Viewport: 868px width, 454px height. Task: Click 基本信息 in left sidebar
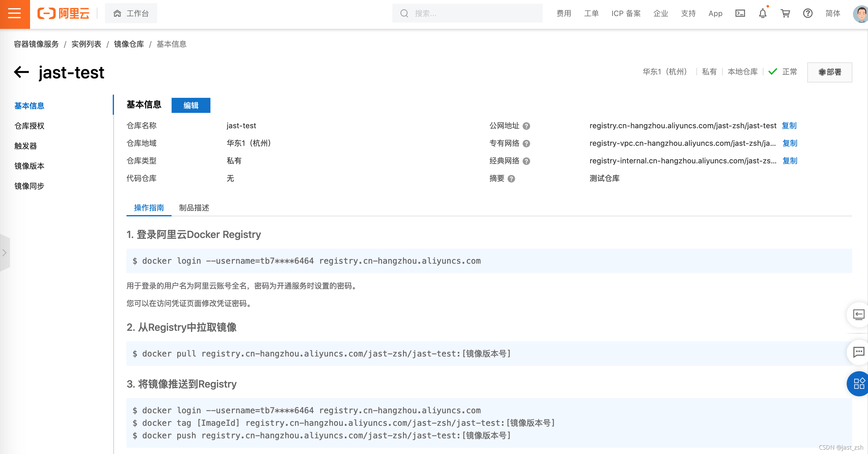pos(30,105)
